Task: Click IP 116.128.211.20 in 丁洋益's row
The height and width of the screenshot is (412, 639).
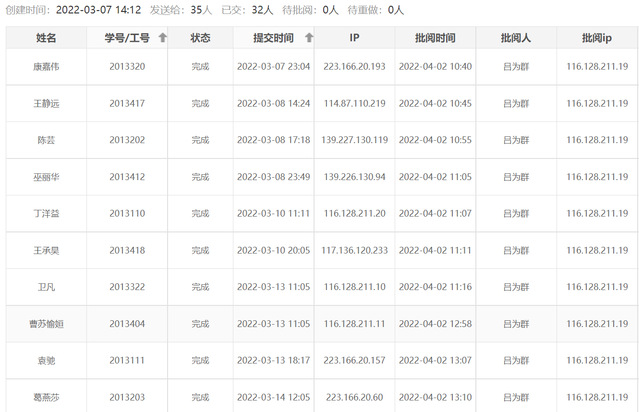Action: pyautogui.click(x=354, y=214)
